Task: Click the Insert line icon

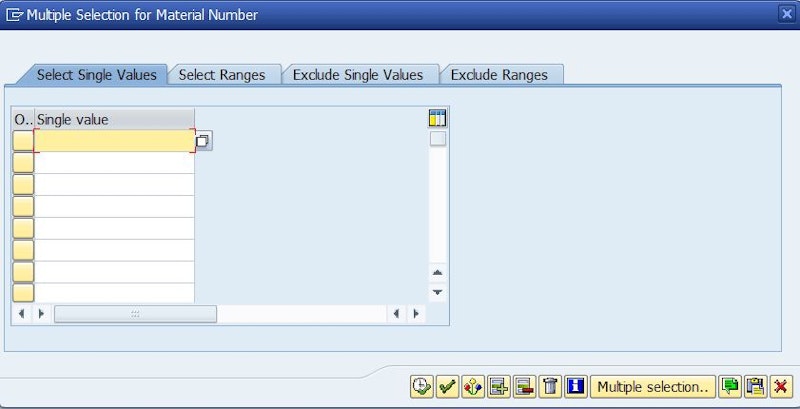Action: point(499,386)
